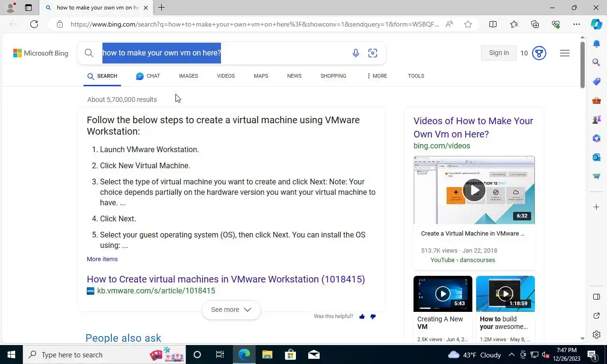The image size is (607, 364).
Task: Play Creating A New VM video thumbnail
Action: (443, 294)
